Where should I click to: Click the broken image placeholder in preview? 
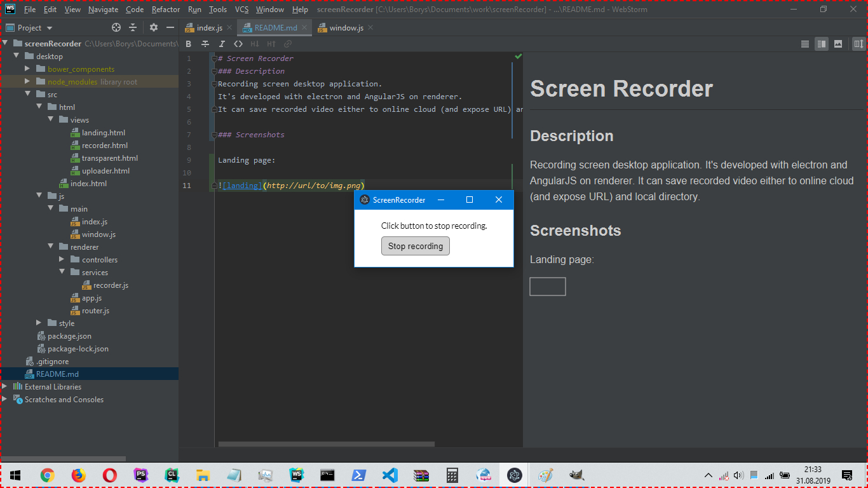click(x=548, y=287)
